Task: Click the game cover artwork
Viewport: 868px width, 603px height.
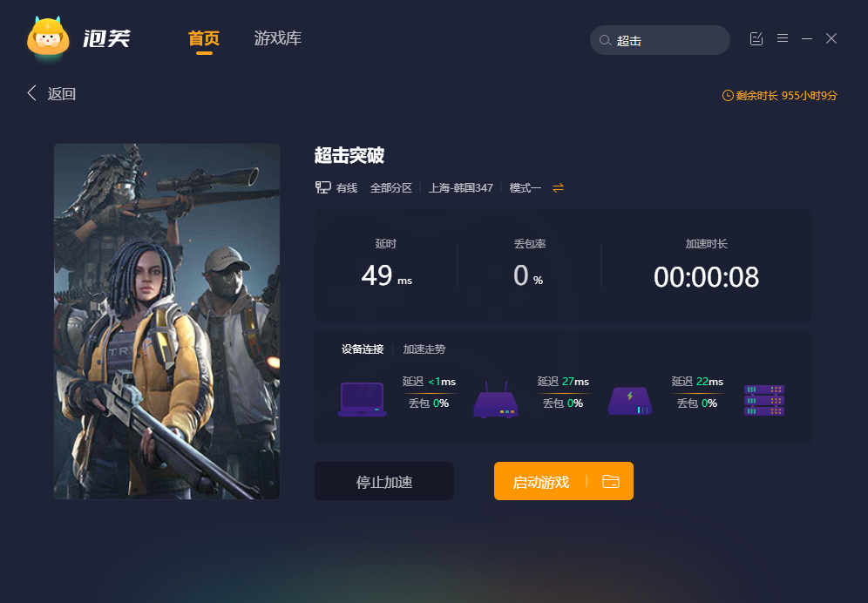Action: (x=166, y=322)
